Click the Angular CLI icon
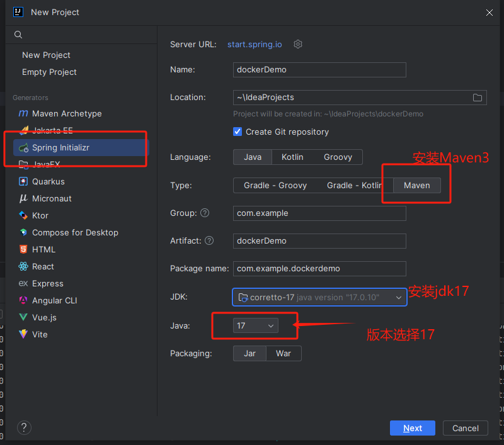Image resolution: width=504 pixels, height=445 pixels. [23, 300]
